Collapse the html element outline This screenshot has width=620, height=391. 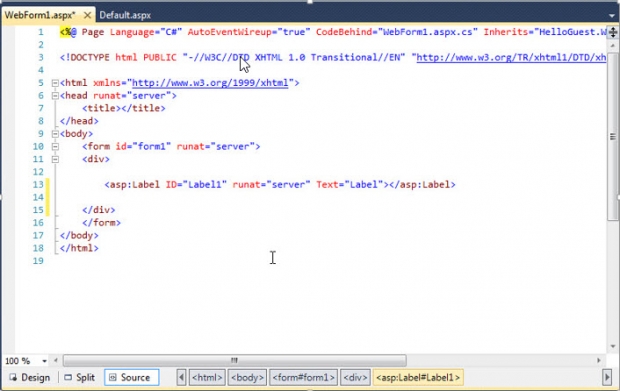(55, 83)
